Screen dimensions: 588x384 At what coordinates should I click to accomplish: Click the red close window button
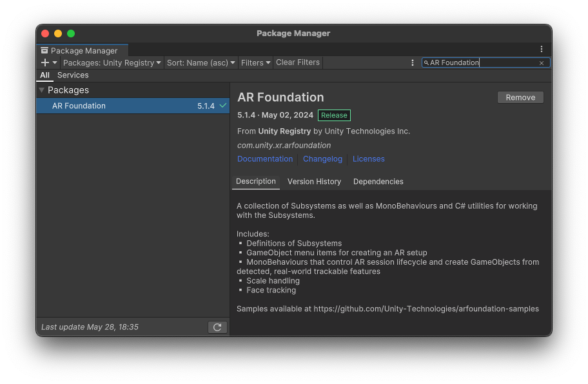click(x=45, y=34)
